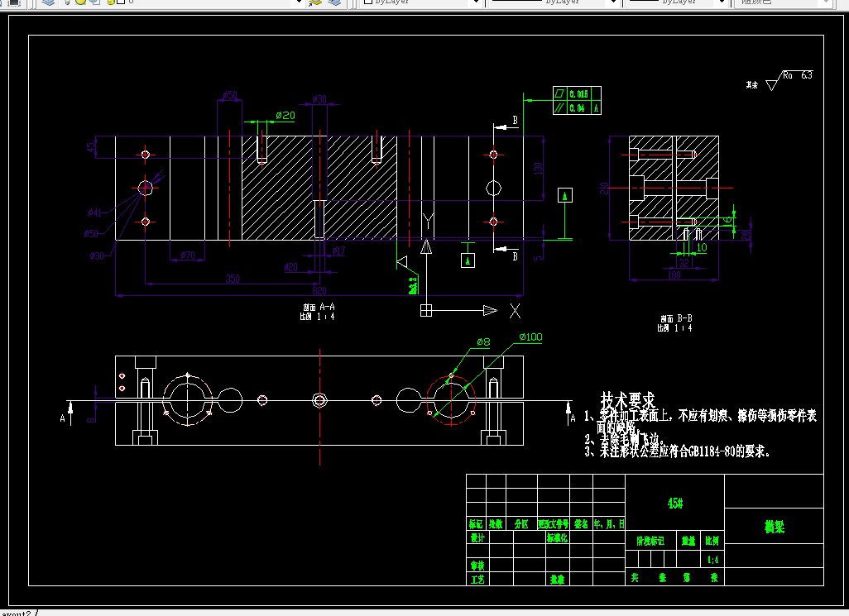
Task: Select the 1:4 scale value in title block
Action: [x=713, y=560]
